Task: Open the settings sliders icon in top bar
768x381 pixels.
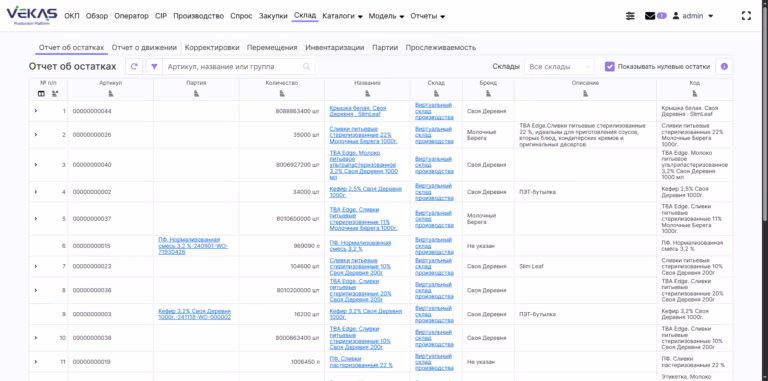Action: click(x=630, y=16)
